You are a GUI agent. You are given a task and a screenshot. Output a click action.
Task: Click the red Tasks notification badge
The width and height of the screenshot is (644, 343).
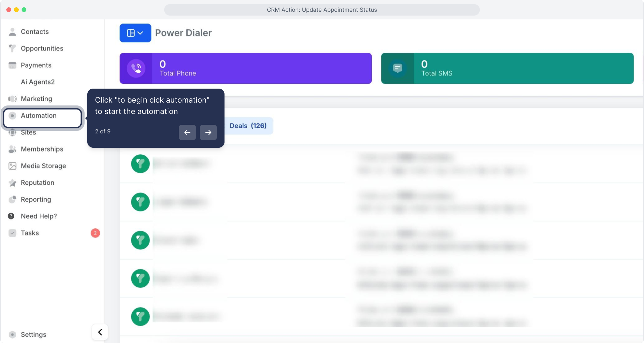pyautogui.click(x=95, y=233)
